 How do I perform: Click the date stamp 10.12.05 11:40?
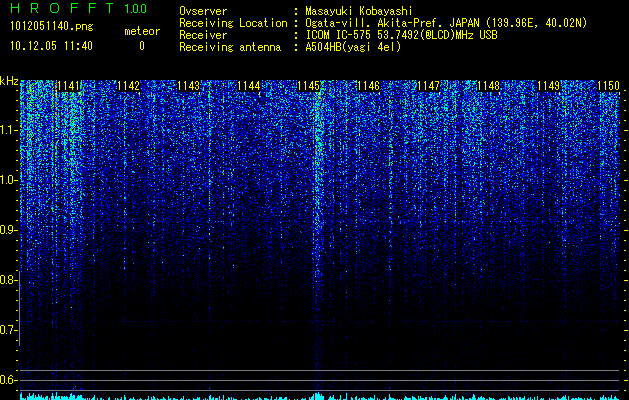click(x=51, y=46)
